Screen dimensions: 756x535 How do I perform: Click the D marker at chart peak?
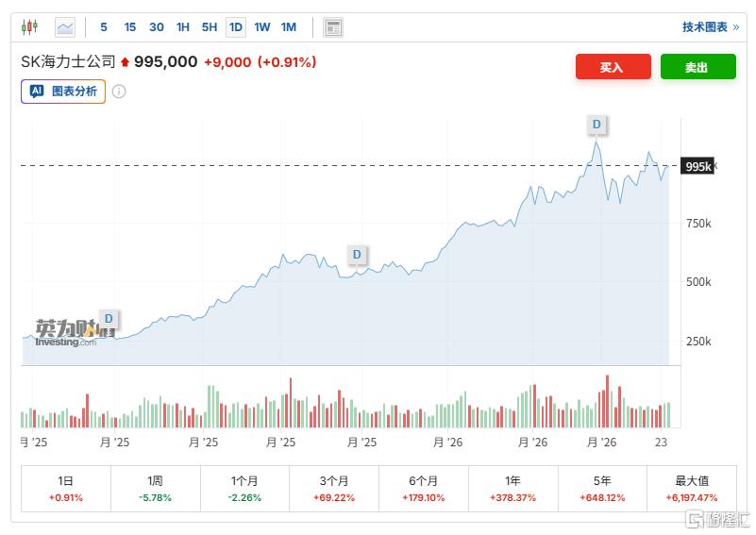click(596, 125)
